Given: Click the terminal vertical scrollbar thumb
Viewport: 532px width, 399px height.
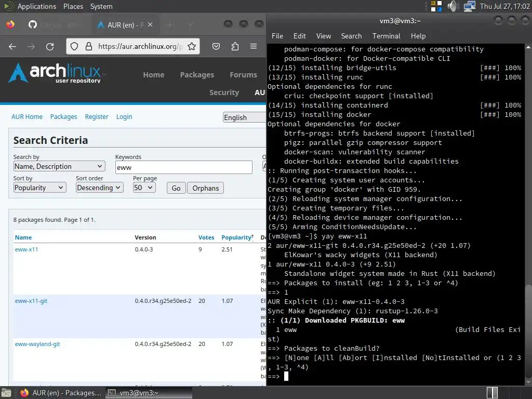Looking at the screenshot, I should tap(528, 332).
